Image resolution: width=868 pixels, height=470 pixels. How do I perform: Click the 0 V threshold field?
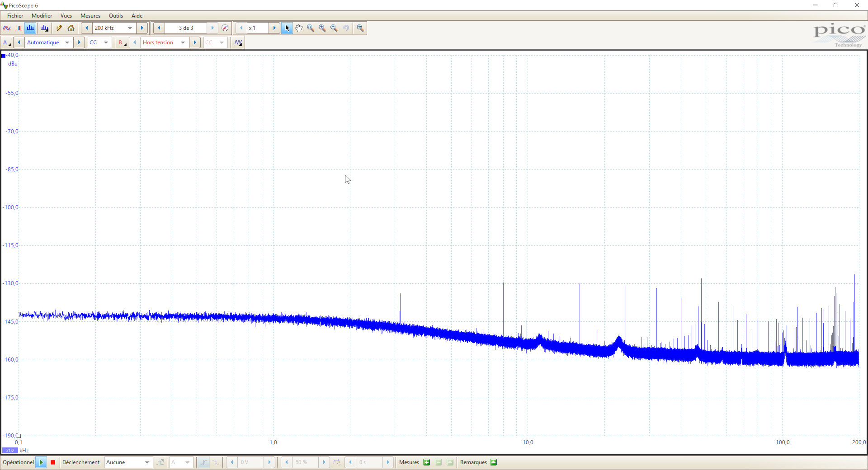tap(251, 462)
